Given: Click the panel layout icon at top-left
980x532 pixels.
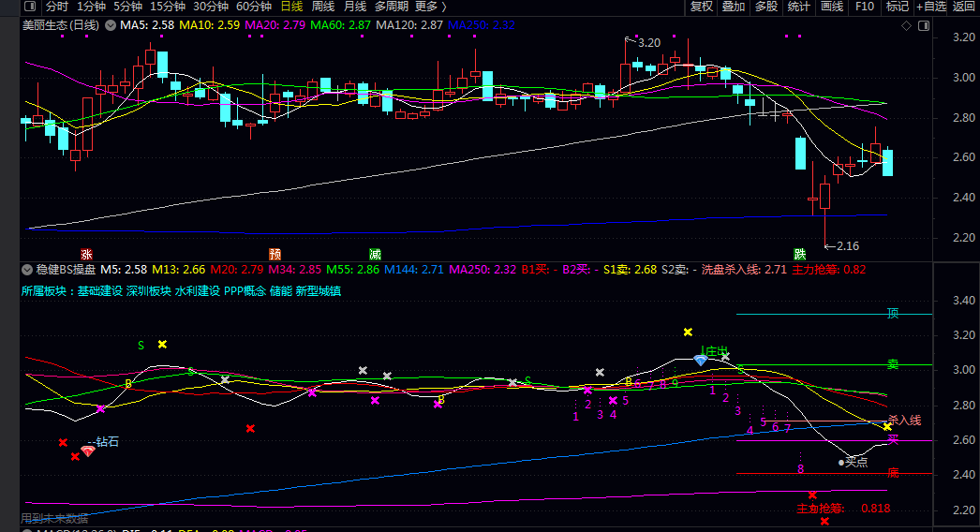Looking at the screenshot, I should (x=30, y=7).
